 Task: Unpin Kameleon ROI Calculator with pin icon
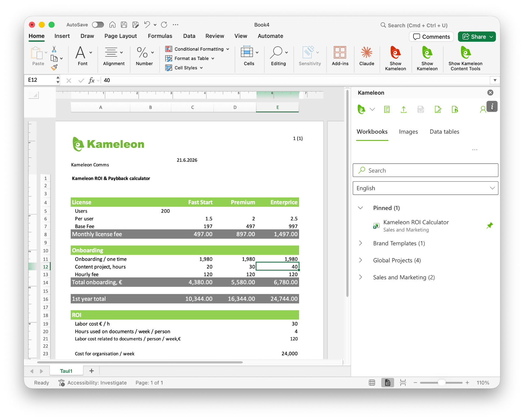[490, 226]
